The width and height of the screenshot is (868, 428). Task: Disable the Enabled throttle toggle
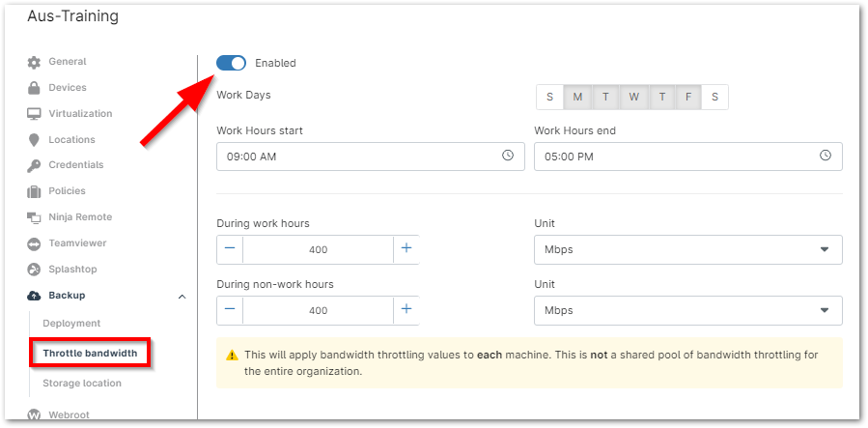point(232,63)
